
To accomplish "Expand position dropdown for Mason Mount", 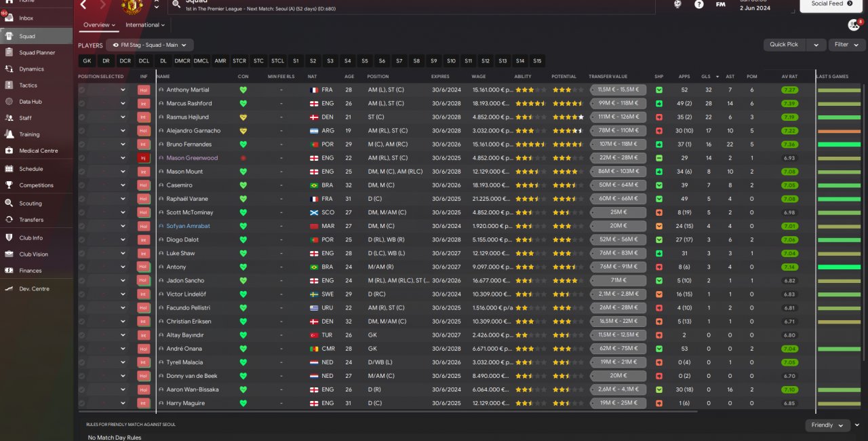I will pyautogui.click(x=123, y=172).
